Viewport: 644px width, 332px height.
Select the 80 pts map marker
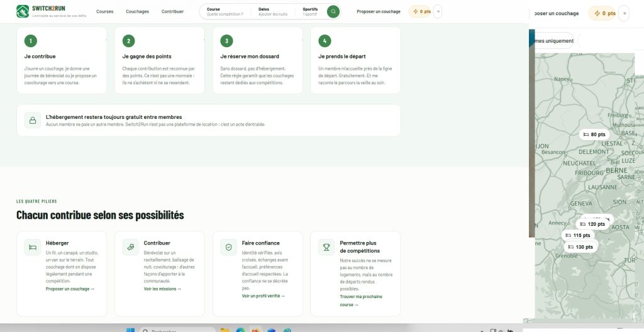[594, 135]
